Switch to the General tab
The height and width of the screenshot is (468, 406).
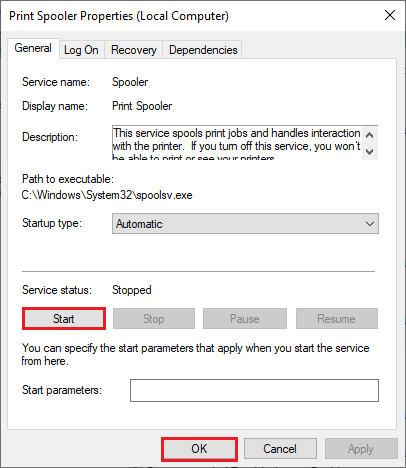pyautogui.click(x=33, y=48)
